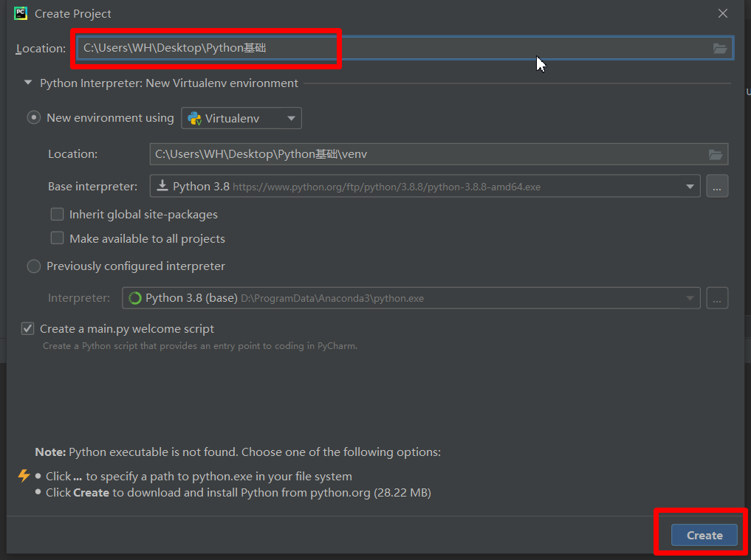This screenshot has width=751, height=560.
Task: Open the disabled Interpreter dropdown arrow
Action: (690, 298)
